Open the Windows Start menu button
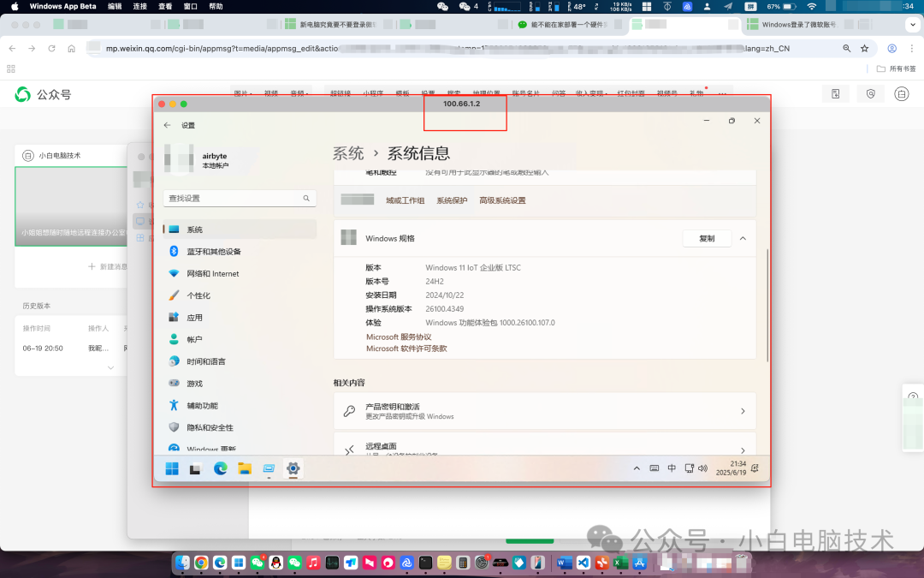 (172, 469)
